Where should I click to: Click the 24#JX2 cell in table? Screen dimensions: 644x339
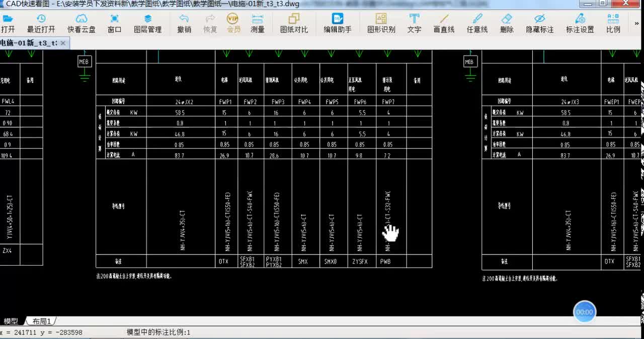pyautogui.click(x=184, y=102)
